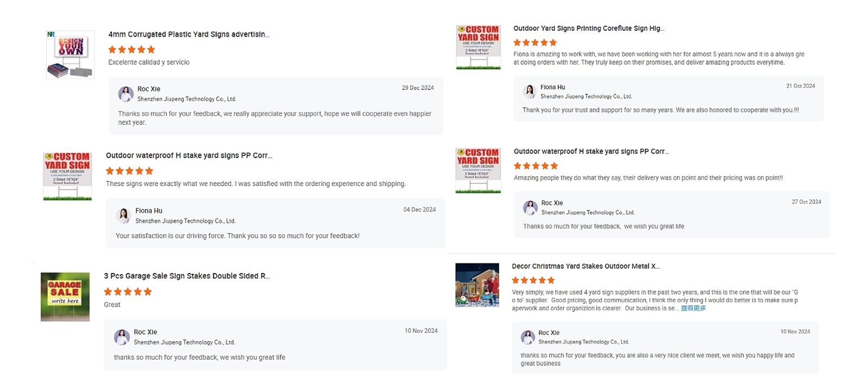
Task: Open the 3 Pcs Garage Sale Sign Stakes title
Action: click(187, 276)
